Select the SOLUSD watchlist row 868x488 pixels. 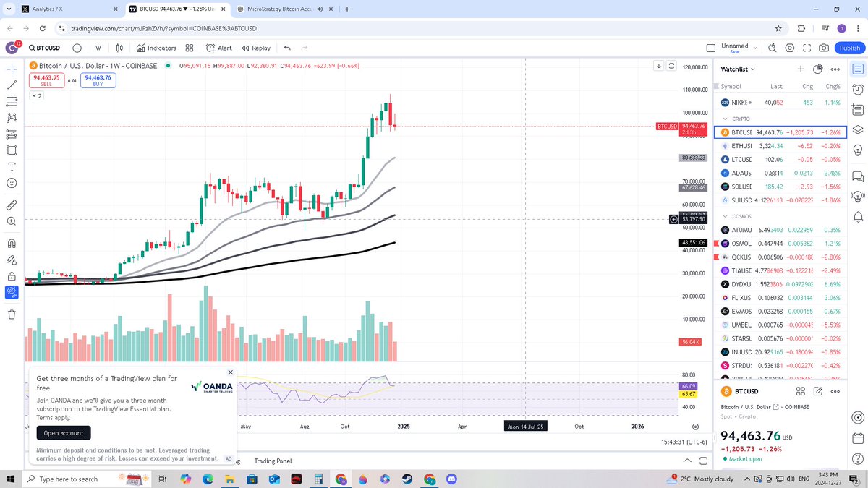tap(780, 187)
